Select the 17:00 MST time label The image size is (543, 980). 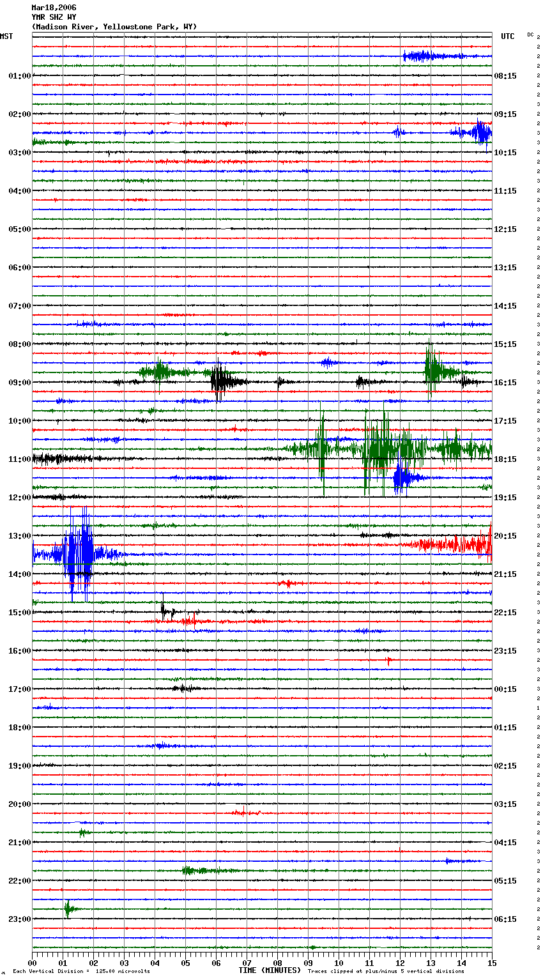pyautogui.click(x=20, y=689)
